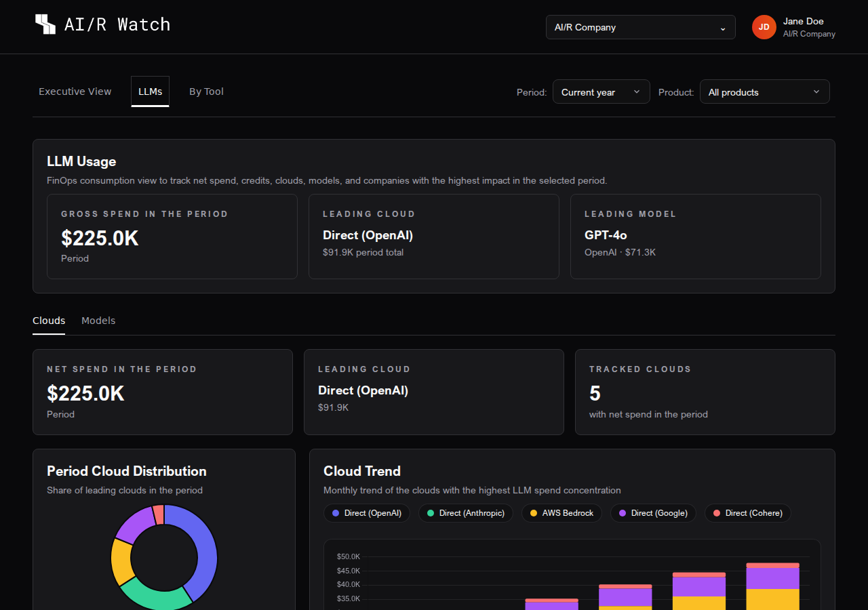Click the GPT-4o leading model card
This screenshot has height=610, width=868.
coord(696,237)
